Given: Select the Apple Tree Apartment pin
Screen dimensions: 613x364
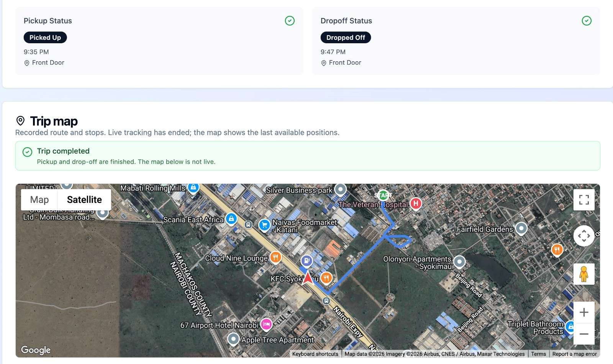Looking at the screenshot, I should [233, 339].
